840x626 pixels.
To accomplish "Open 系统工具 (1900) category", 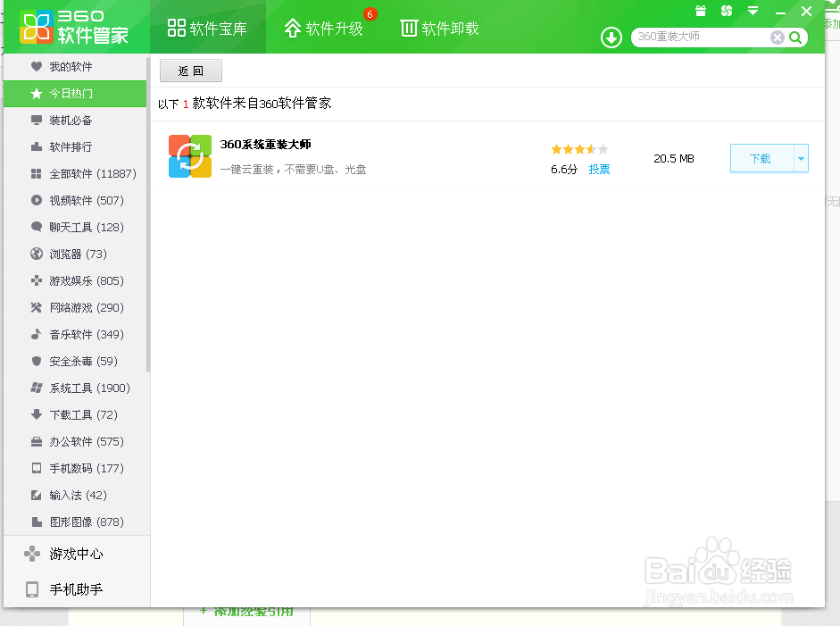I will point(75,388).
